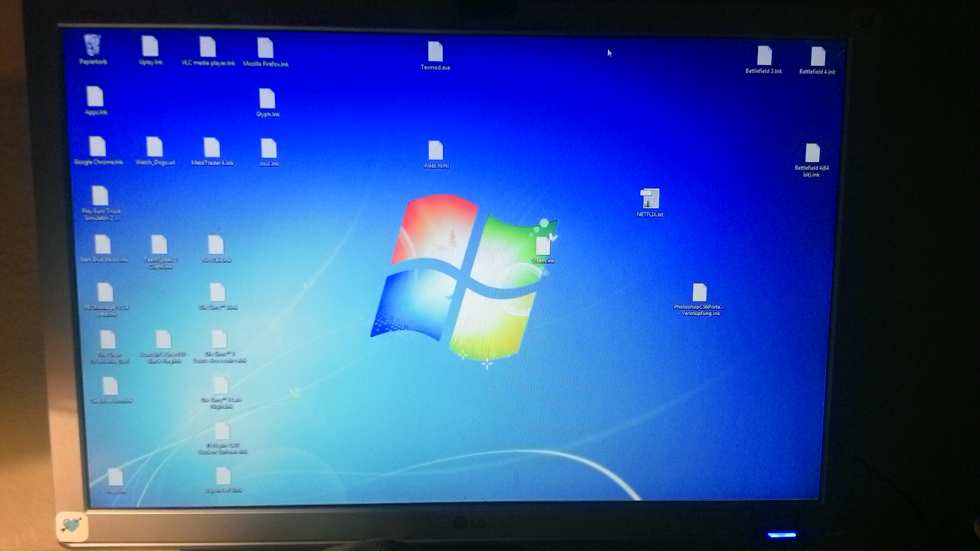The image size is (980, 551).
Task: Click the Mozilla Firefox.lnk shortcut
Action: pyautogui.click(x=265, y=48)
